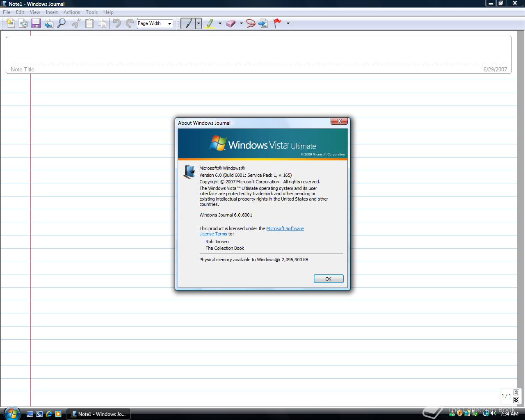Select the Eraser tool
The height and width of the screenshot is (420, 525).
[231, 23]
